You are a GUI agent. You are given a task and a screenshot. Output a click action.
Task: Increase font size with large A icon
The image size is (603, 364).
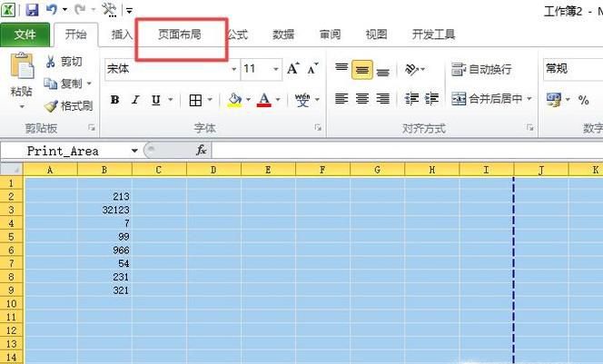(x=293, y=69)
